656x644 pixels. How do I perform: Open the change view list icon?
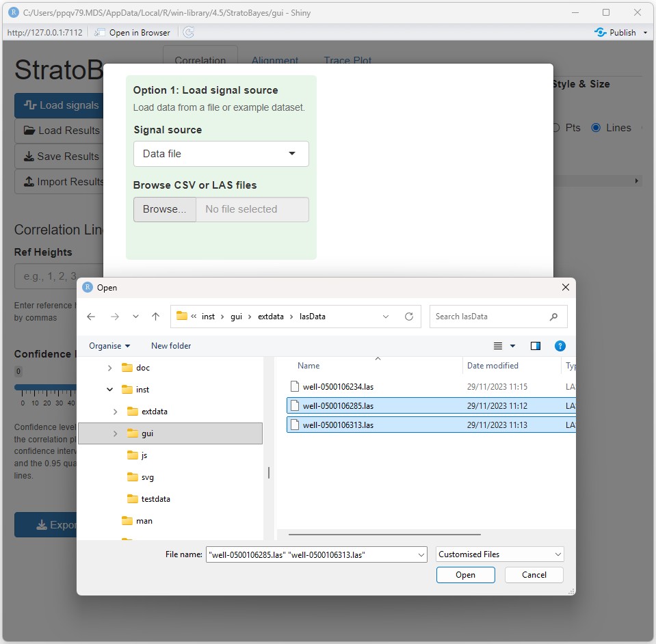point(498,346)
